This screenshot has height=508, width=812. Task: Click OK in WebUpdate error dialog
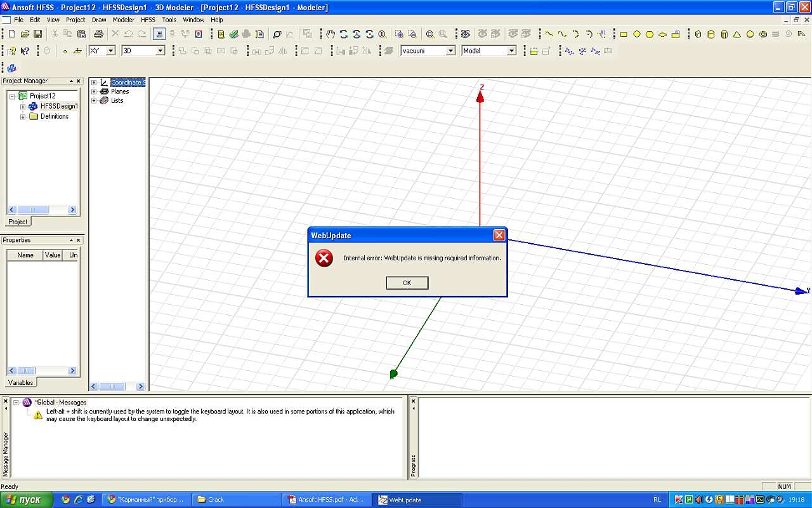tap(407, 283)
